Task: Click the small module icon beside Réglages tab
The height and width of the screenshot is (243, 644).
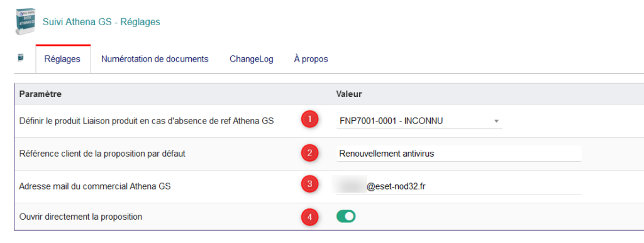Action: click(x=21, y=57)
